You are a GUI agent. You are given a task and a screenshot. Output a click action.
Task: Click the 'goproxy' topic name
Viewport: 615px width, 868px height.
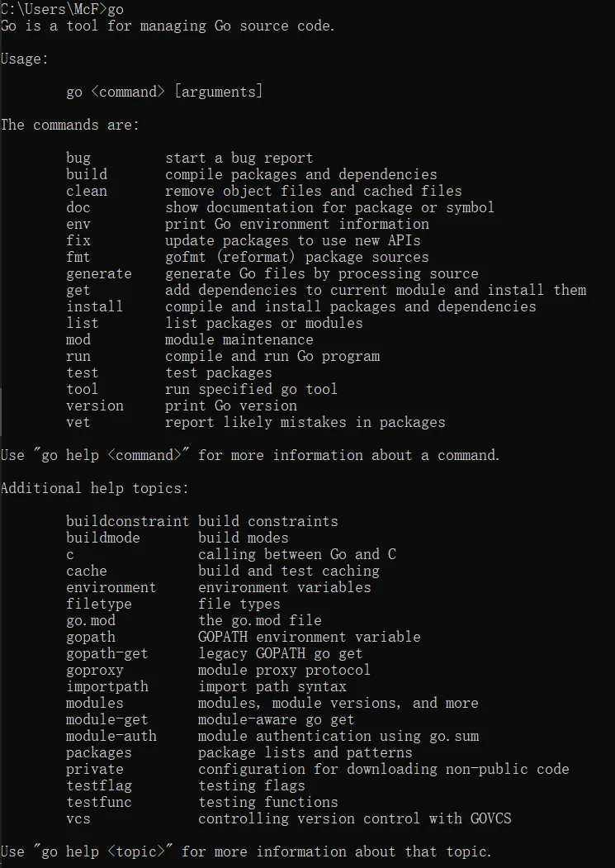click(x=95, y=671)
